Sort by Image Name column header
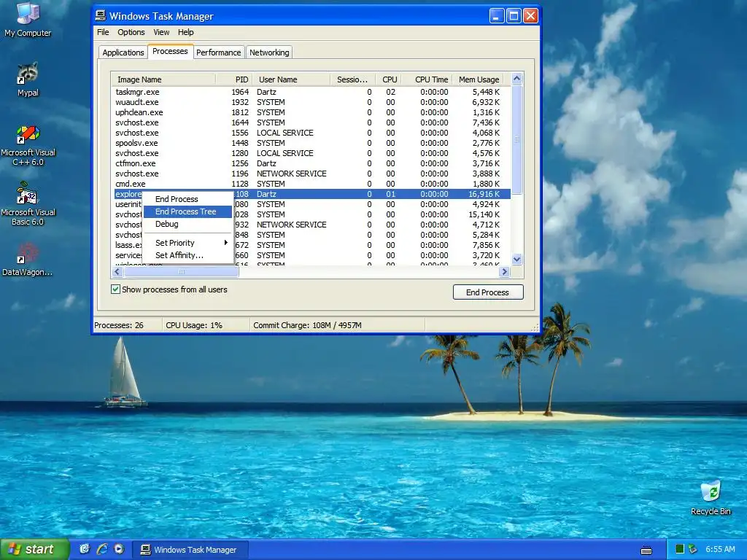 point(163,79)
